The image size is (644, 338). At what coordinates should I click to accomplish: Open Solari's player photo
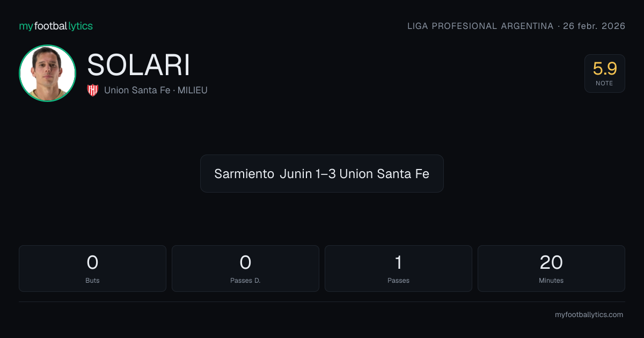pyautogui.click(x=47, y=73)
